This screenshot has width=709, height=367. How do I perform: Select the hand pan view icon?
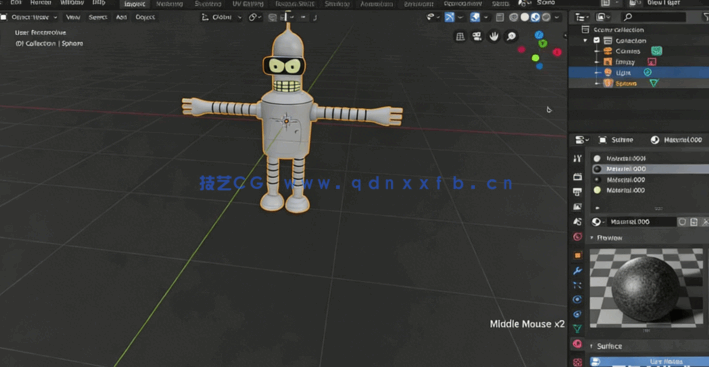click(494, 36)
